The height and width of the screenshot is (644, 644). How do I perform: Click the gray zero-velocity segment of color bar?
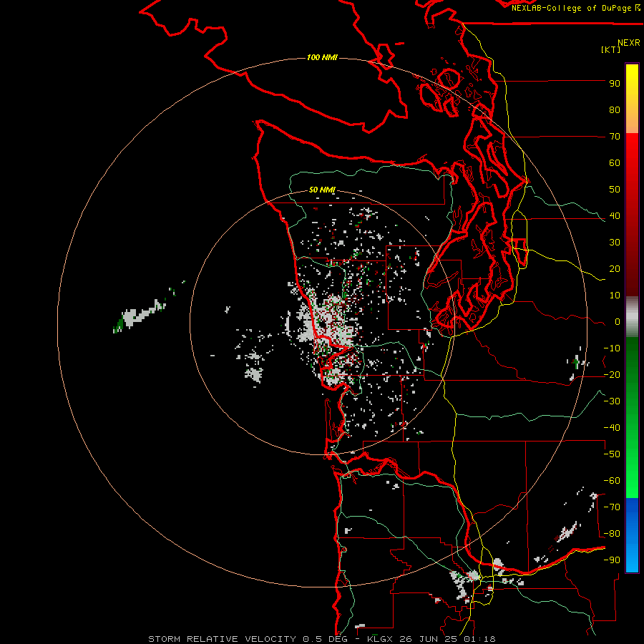click(632, 317)
